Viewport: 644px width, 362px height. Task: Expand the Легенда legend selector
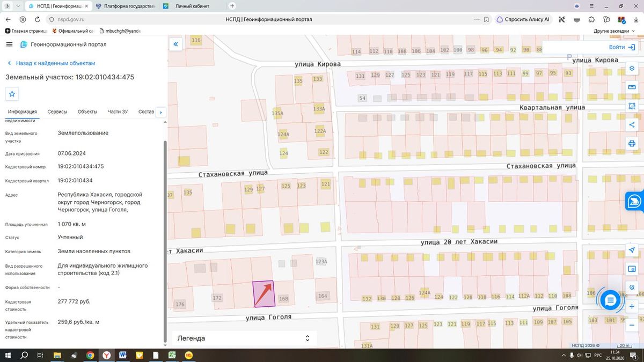click(244, 338)
